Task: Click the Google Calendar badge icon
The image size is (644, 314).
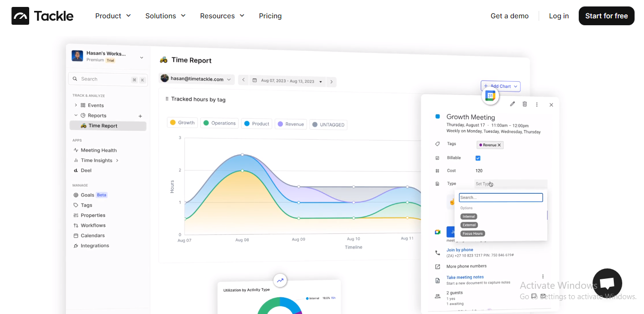Action: click(490, 96)
